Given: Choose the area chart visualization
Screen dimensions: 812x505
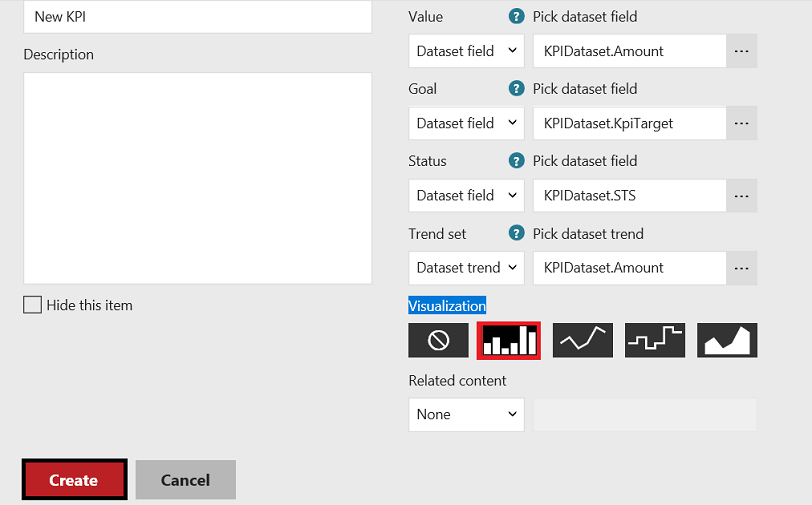Looking at the screenshot, I should pyautogui.click(x=727, y=340).
